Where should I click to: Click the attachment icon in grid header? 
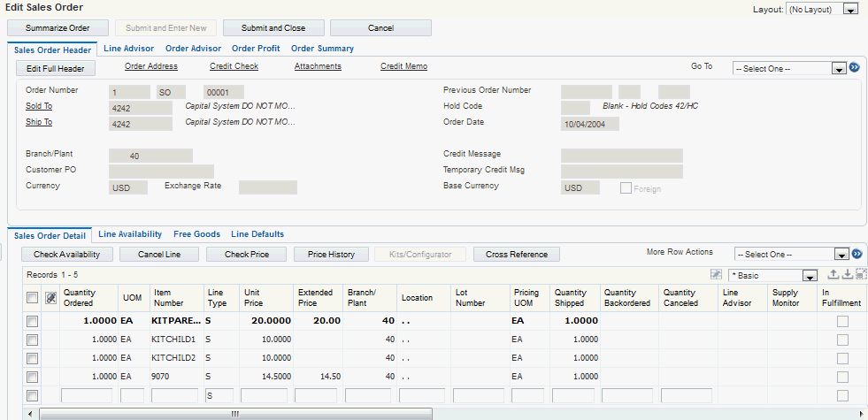click(x=50, y=298)
